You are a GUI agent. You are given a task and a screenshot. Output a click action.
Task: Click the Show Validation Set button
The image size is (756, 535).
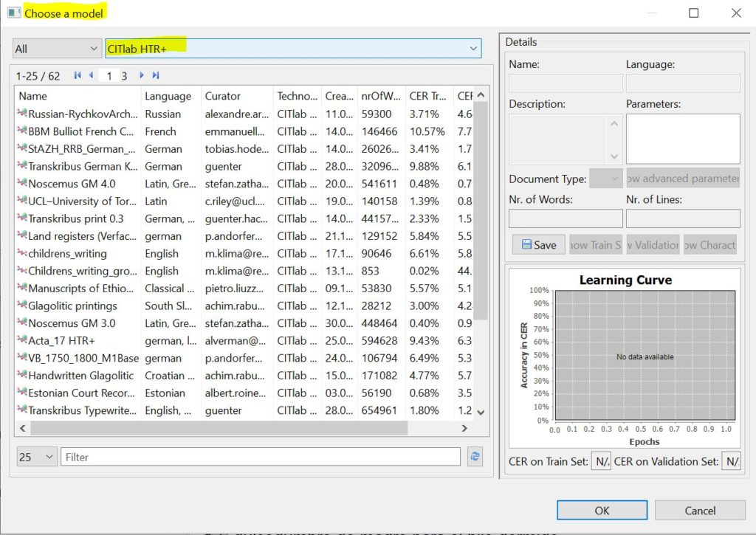coord(653,245)
